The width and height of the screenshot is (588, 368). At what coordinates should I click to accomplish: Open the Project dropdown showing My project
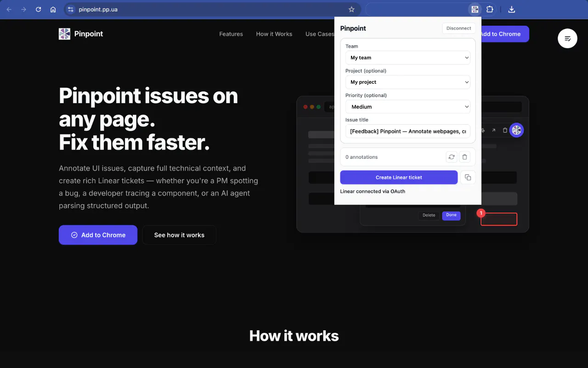(408, 82)
